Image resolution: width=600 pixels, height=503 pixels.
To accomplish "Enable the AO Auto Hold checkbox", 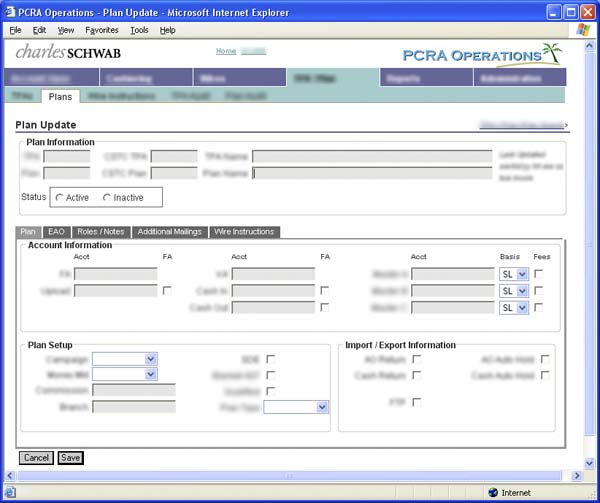I will pos(545,359).
